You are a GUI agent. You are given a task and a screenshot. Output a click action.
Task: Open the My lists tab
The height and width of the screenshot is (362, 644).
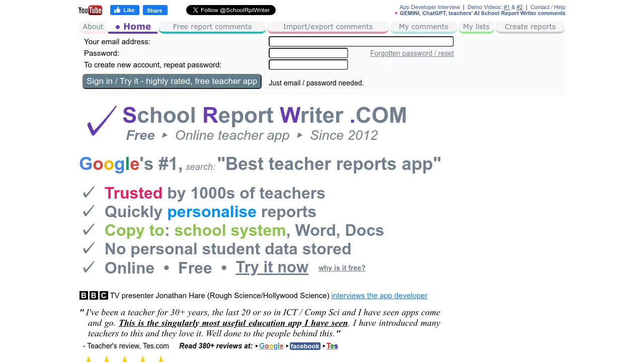pyautogui.click(x=476, y=27)
